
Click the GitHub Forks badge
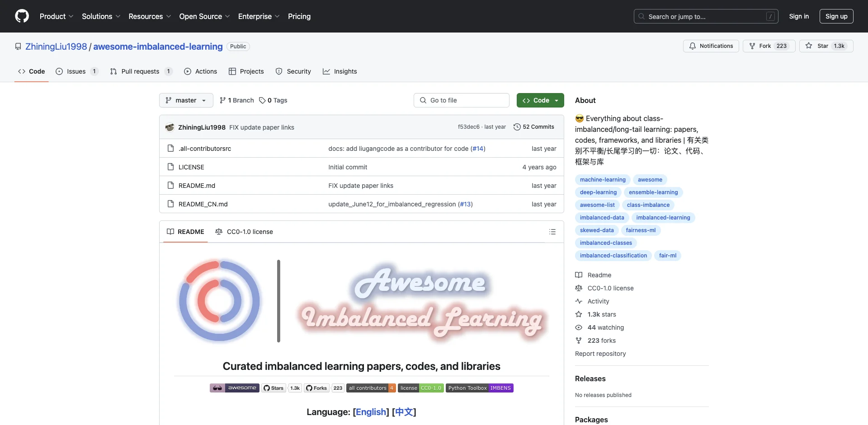pyautogui.click(x=324, y=388)
